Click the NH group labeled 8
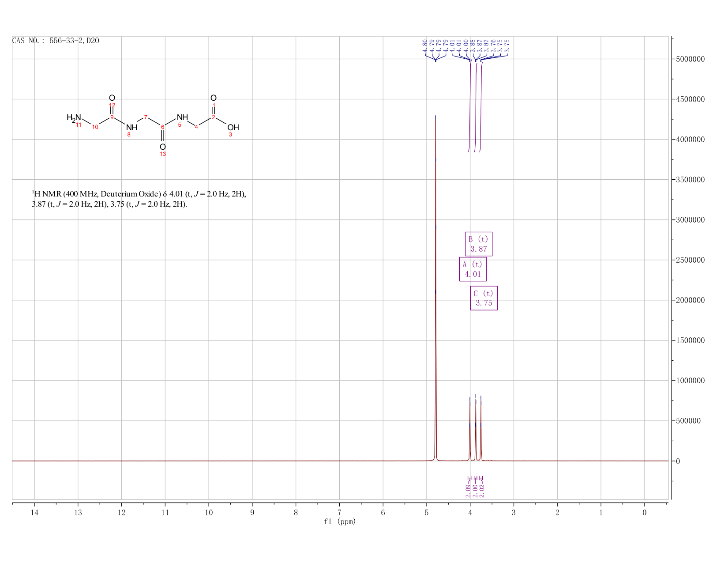 click(x=131, y=128)
